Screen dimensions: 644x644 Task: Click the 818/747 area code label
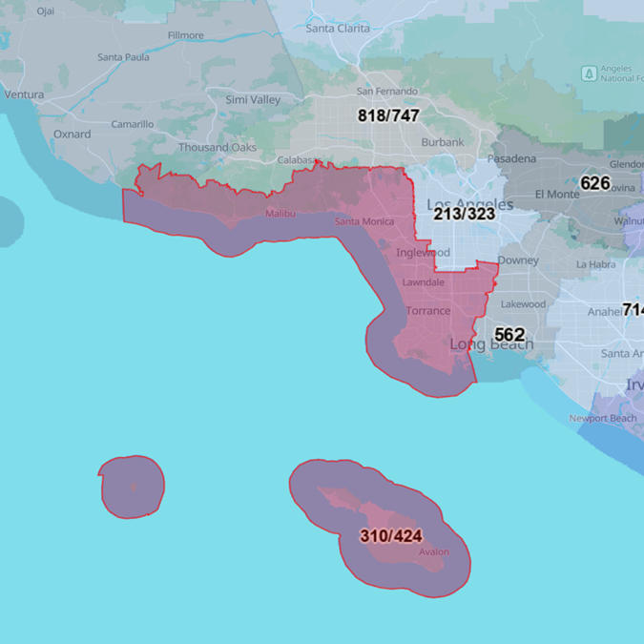click(x=388, y=115)
